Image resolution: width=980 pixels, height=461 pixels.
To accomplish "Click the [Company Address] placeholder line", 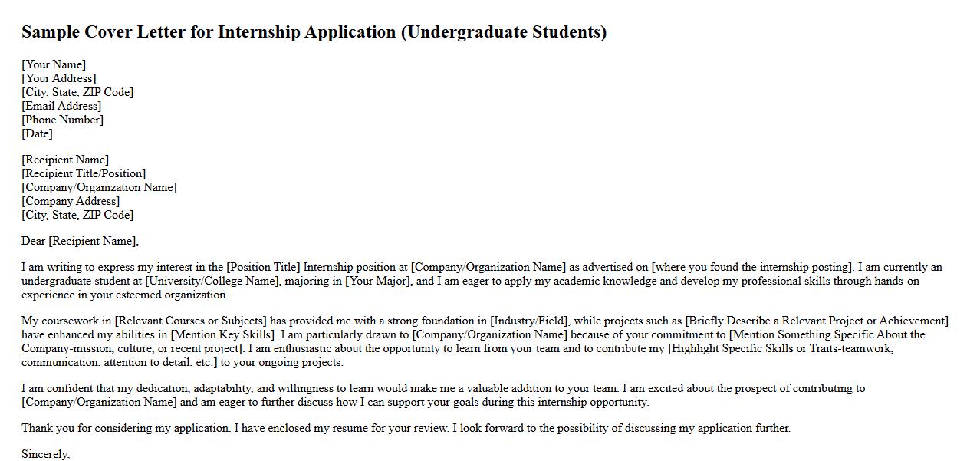I will pos(71,201).
